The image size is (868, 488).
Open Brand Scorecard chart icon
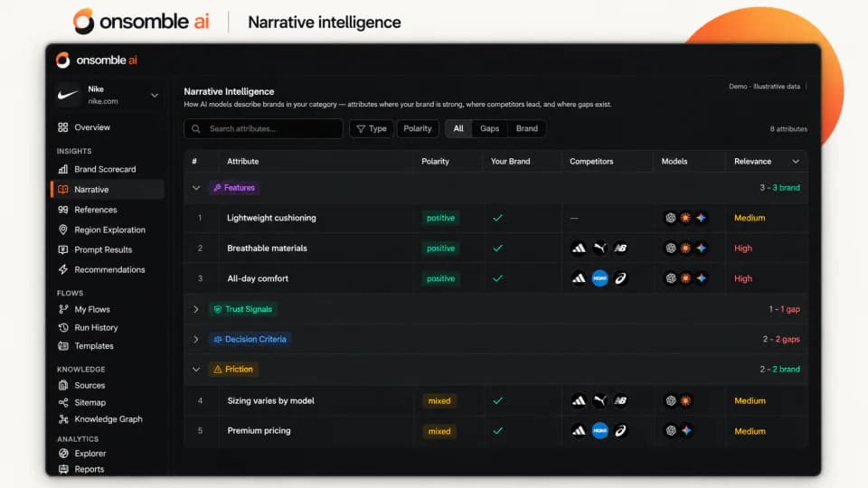[63, 169]
